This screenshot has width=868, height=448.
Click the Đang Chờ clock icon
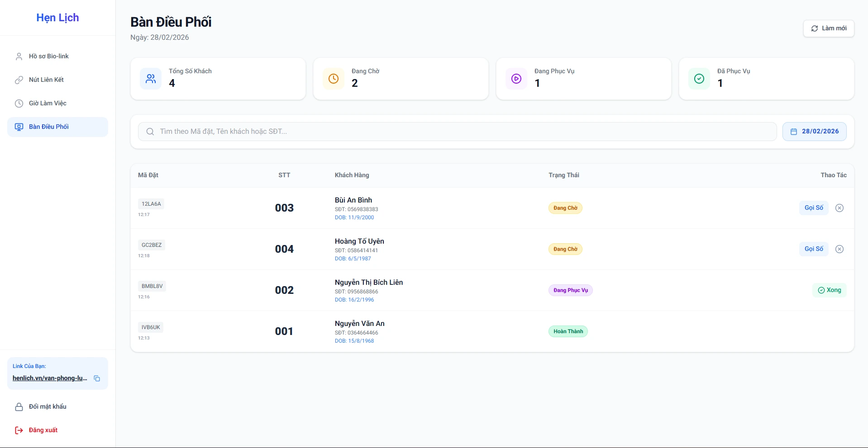[334, 79]
